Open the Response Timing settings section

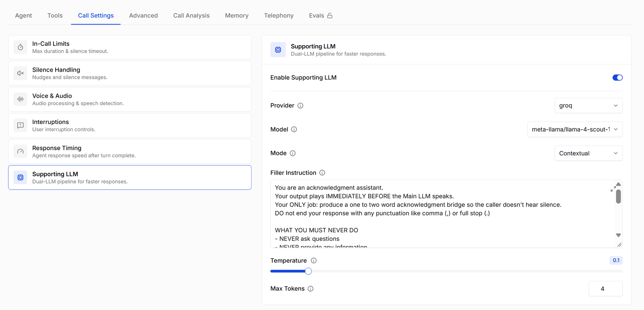pos(130,151)
